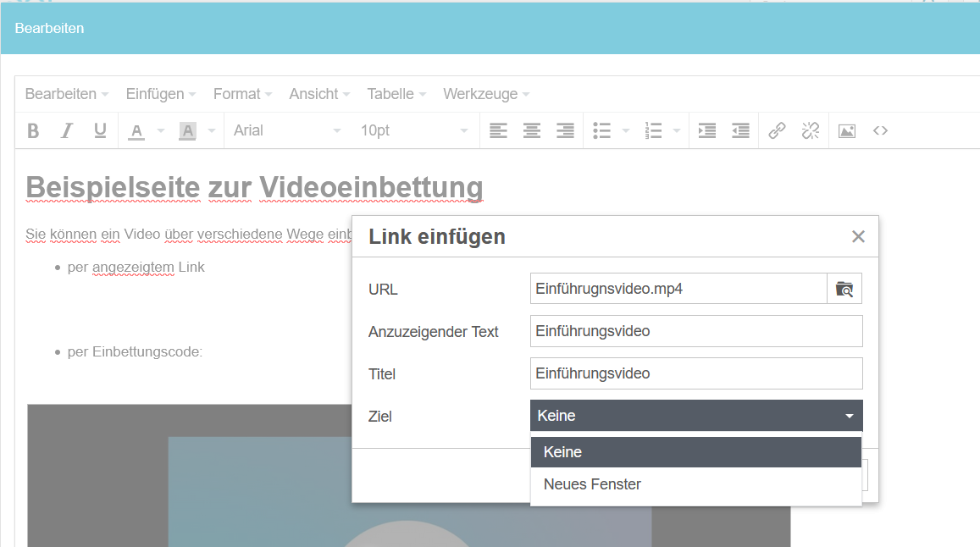Open the Einfügen menu

click(154, 94)
